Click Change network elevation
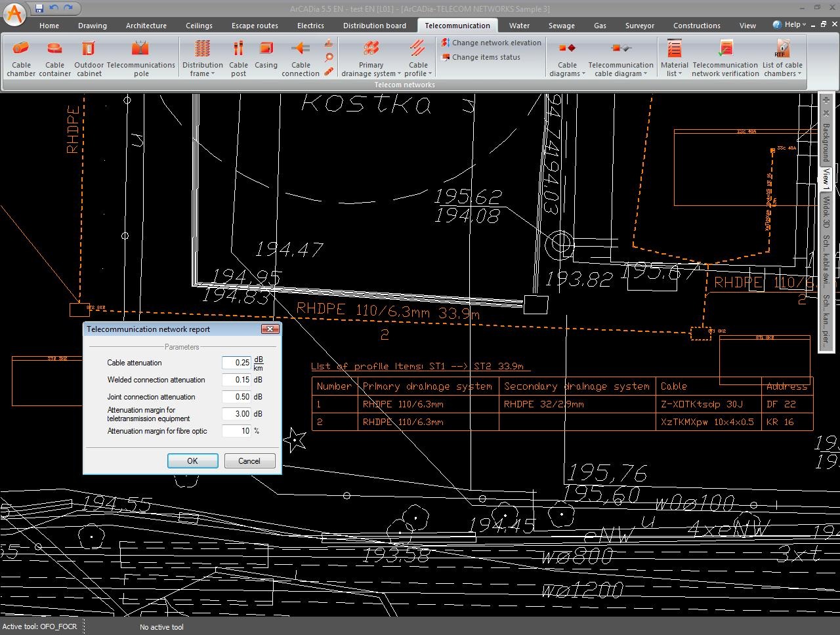 click(496, 43)
